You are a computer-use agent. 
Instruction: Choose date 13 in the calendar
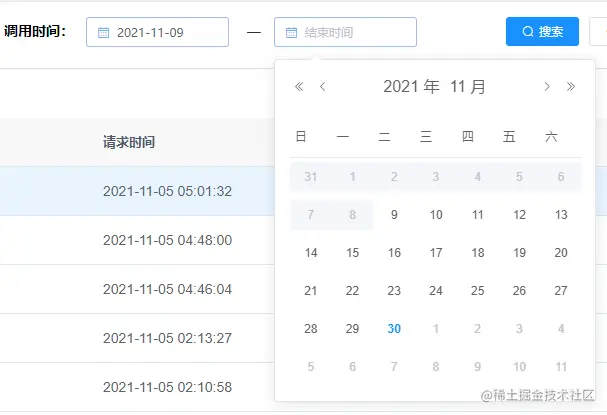[561, 215]
